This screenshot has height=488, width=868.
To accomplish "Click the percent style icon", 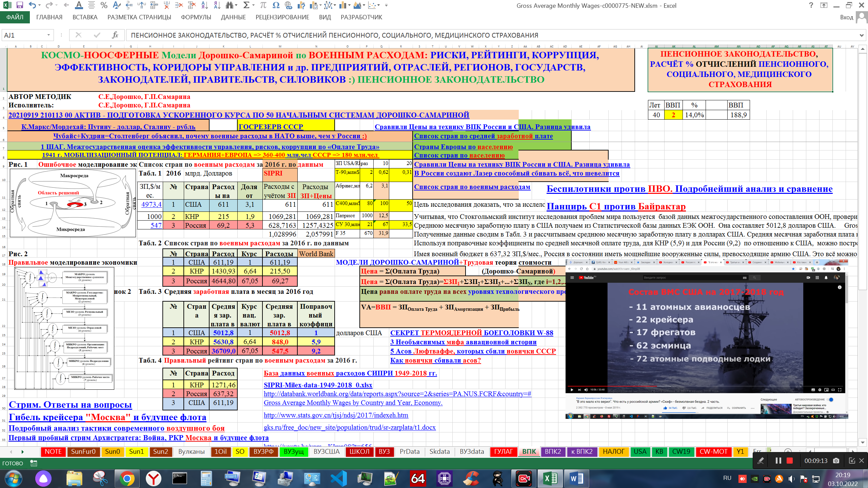I will (x=104, y=5).
